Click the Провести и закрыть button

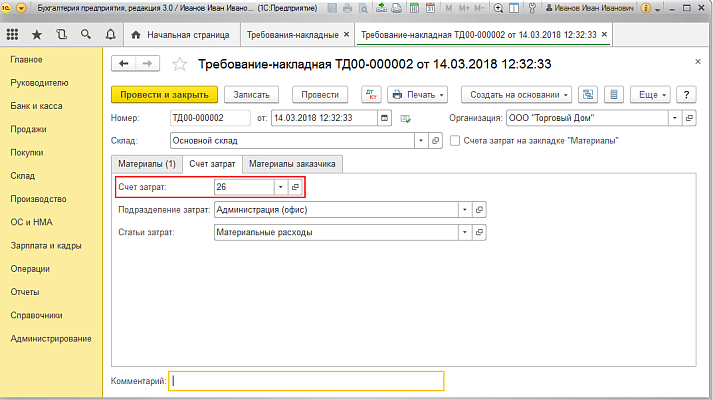pos(164,95)
